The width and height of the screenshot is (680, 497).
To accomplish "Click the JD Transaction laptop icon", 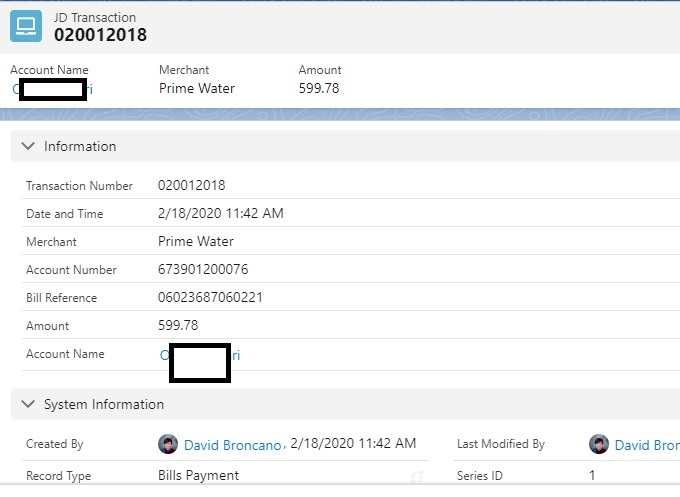I will pos(26,26).
